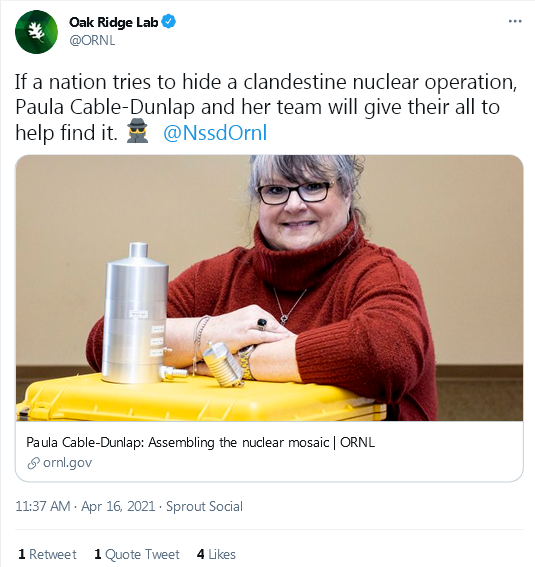View the 1 Quote Tweet list
Screen dimensions: 535x567
(137, 554)
